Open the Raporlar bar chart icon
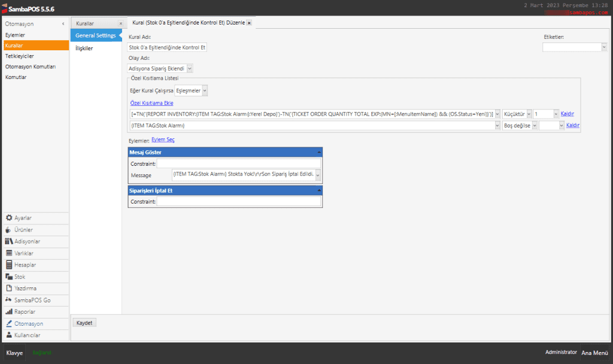The height and width of the screenshot is (364, 613). click(9, 312)
